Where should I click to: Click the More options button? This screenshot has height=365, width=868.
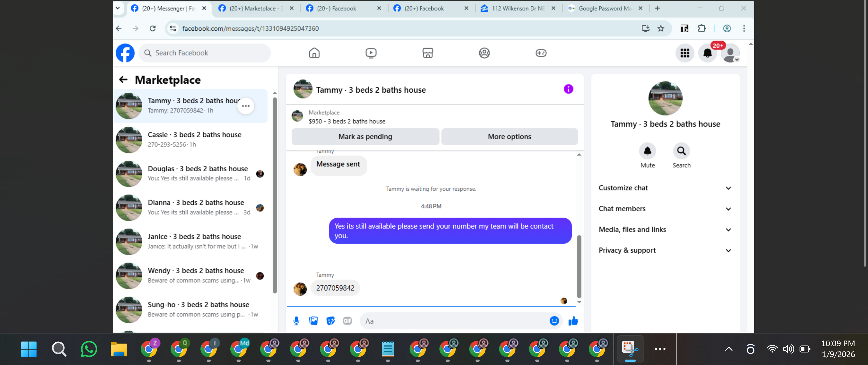point(509,137)
